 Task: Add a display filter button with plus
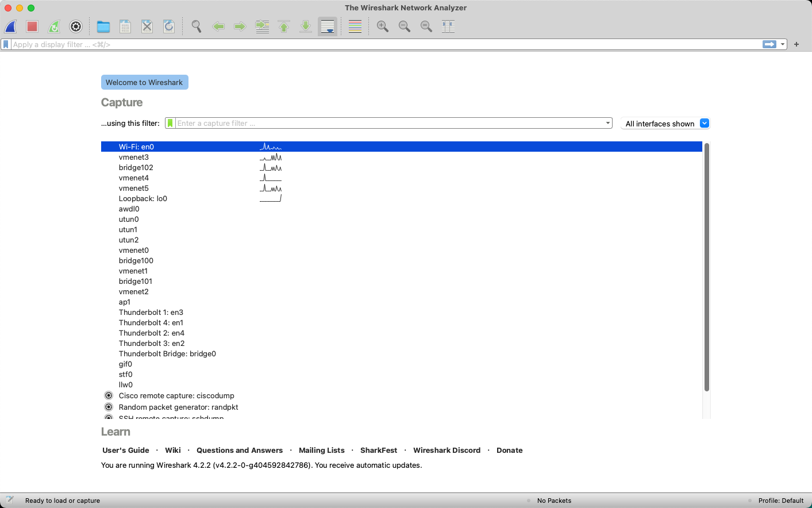[796, 44]
